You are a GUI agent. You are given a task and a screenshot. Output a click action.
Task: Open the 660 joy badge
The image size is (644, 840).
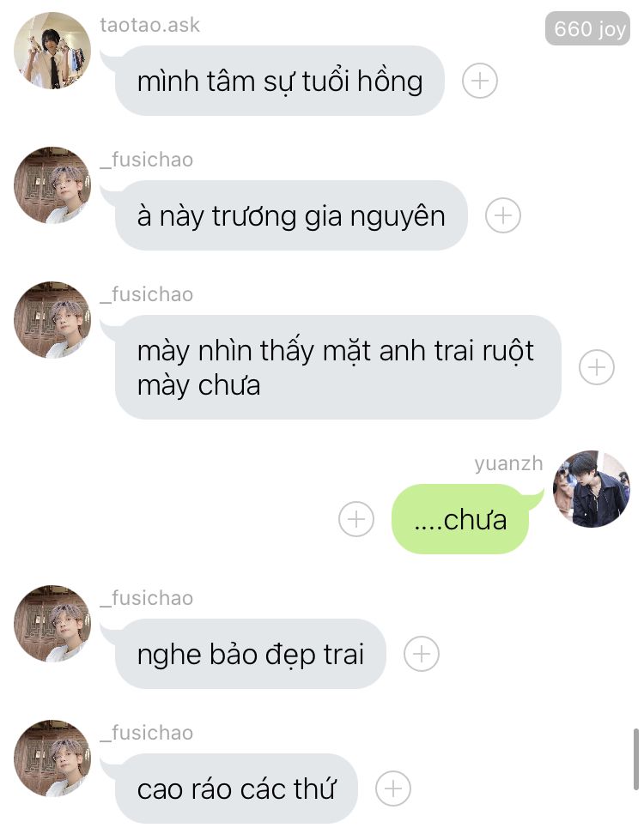(x=587, y=28)
